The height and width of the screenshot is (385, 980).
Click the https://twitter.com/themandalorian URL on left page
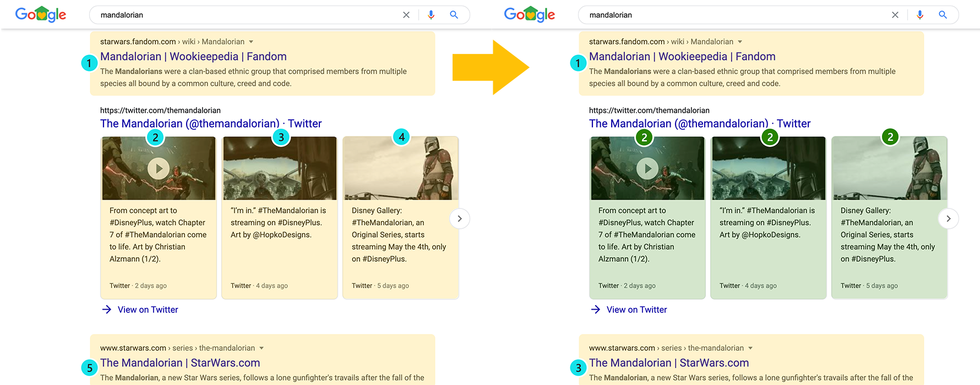[160, 111]
